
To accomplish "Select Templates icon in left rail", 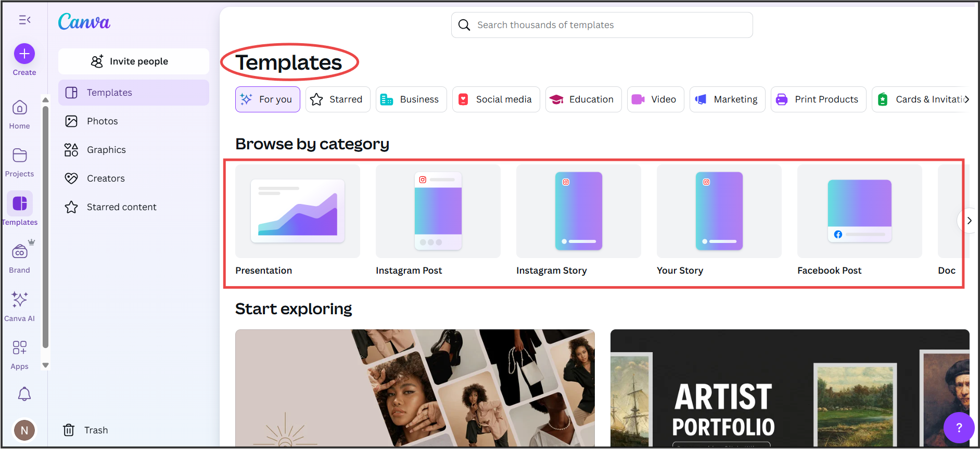I will pos(20,203).
